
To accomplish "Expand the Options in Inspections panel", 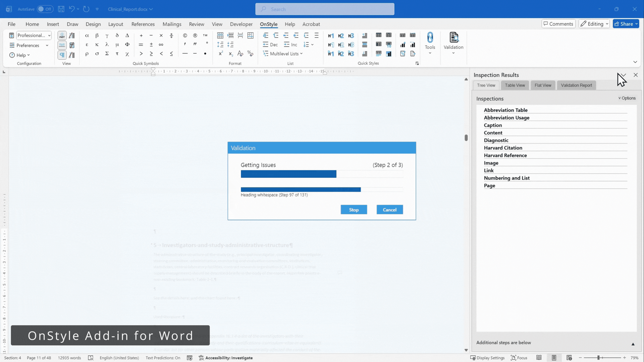I will 627,98.
